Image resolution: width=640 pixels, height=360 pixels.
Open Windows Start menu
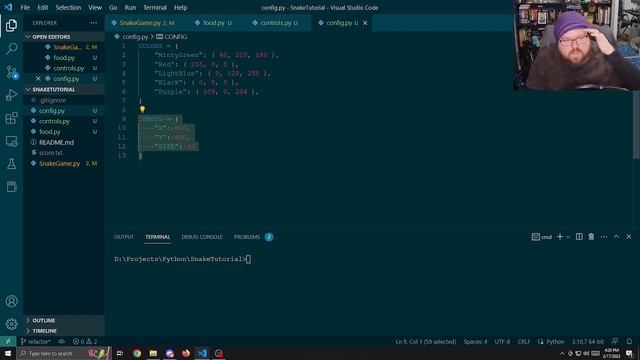click(x=8, y=353)
